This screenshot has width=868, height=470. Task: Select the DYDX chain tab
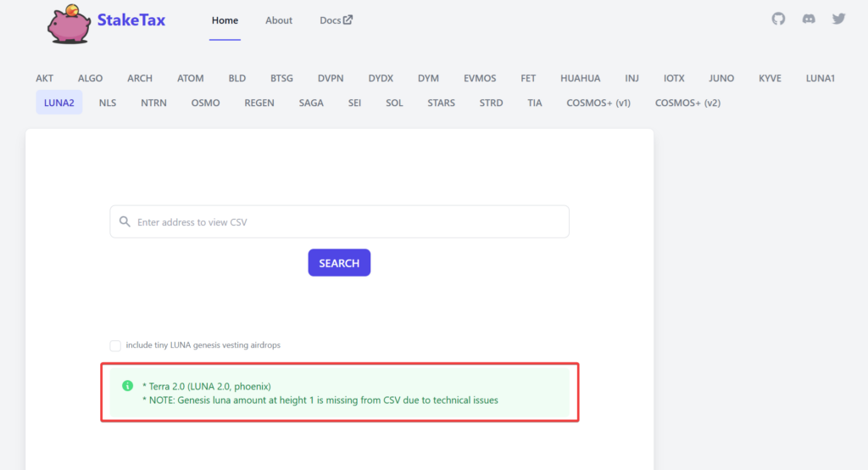coord(381,78)
